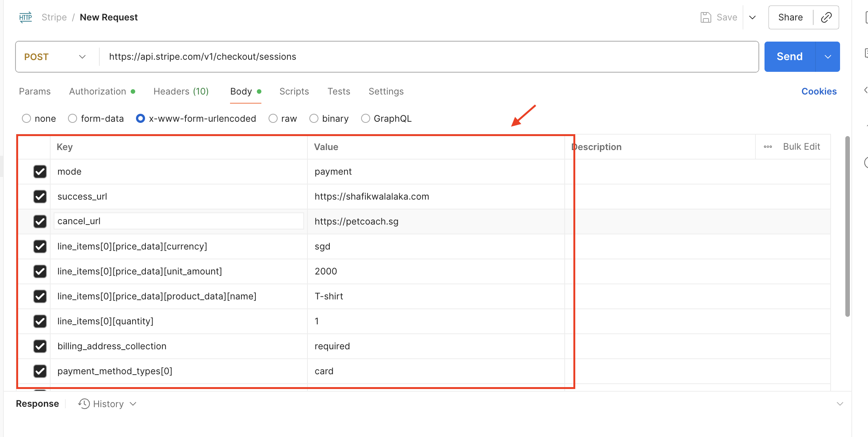
Task: Select x-www-form-urlencoded body type
Action: click(x=141, y=119)
